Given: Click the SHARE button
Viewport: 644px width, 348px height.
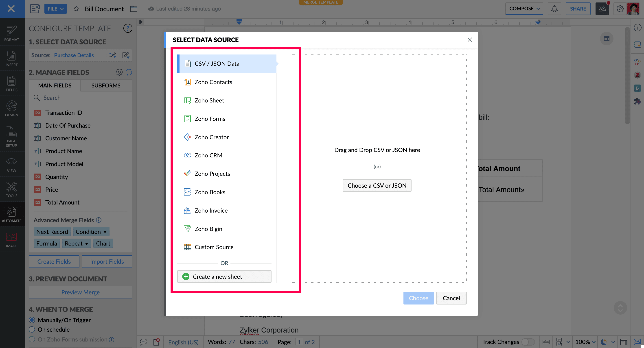Looking at the screenshot, I should (578, 9).
